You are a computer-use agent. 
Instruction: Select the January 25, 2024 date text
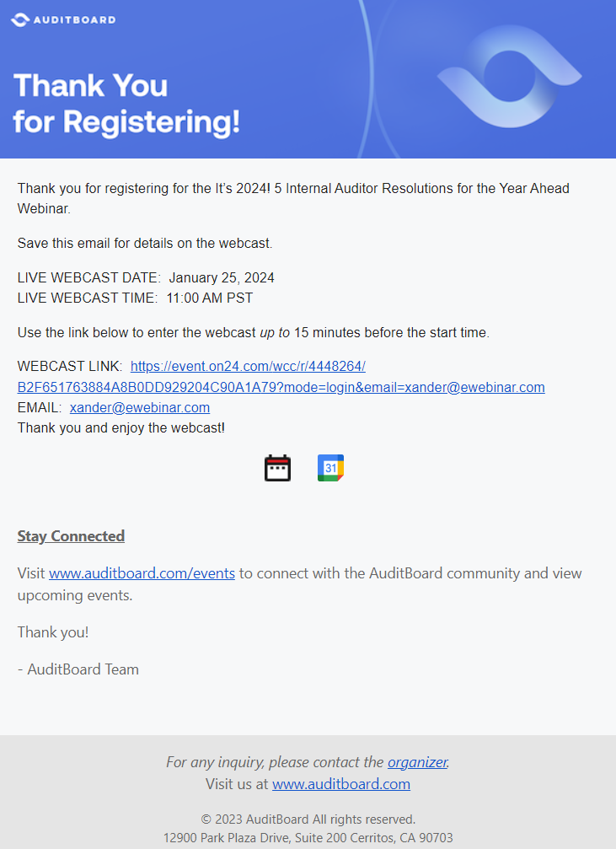[x=222, y=277]
